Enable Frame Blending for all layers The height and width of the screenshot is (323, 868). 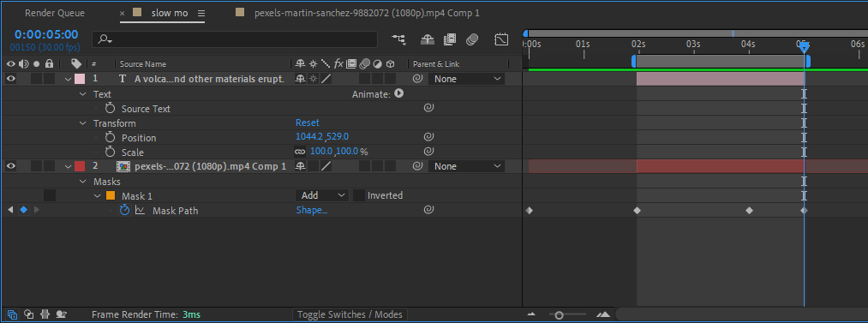(x=450, y=39)
